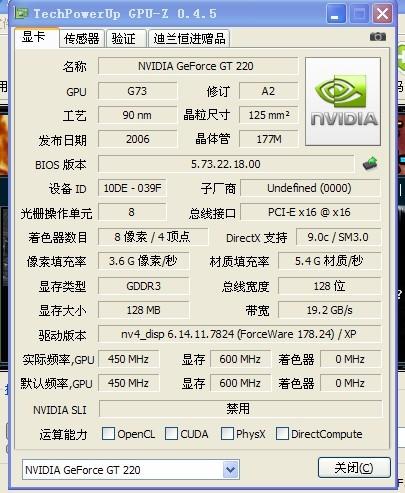The image size is (405, 493).
Task: Click the actual shader clock 0 MHz field
Action: (350, 359)
